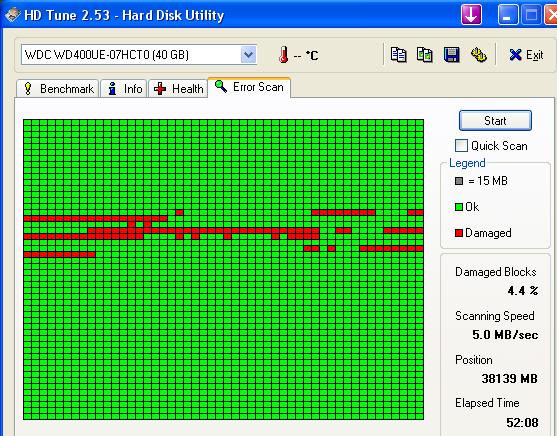Expand the drive selection dropdown arrow
Image resolution: width=557 pixels, height=436 pixels.
248,55
